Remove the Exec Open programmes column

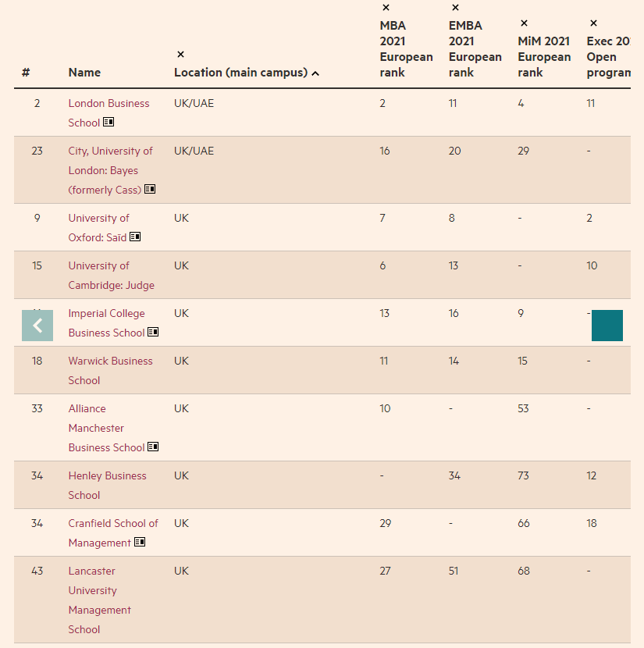pos(593,23)
